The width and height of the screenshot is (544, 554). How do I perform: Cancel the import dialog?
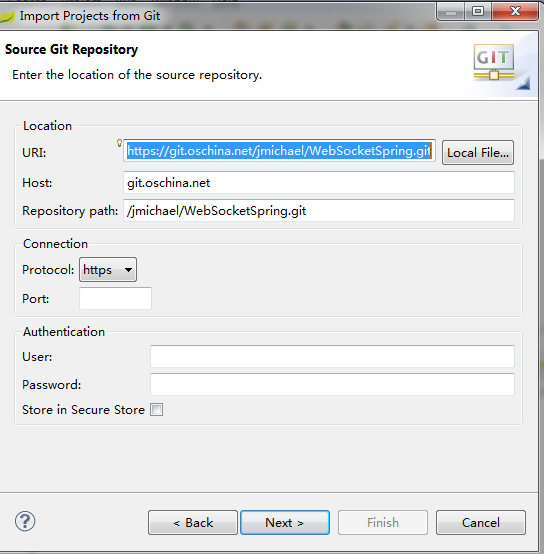point(481,522)
